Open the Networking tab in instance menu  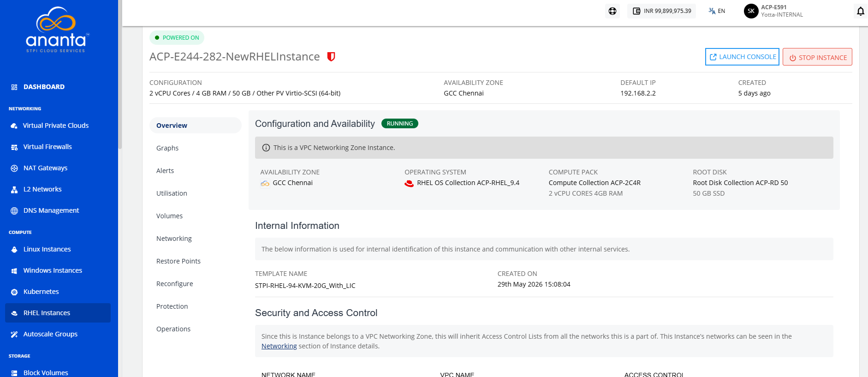click(174, 239)
